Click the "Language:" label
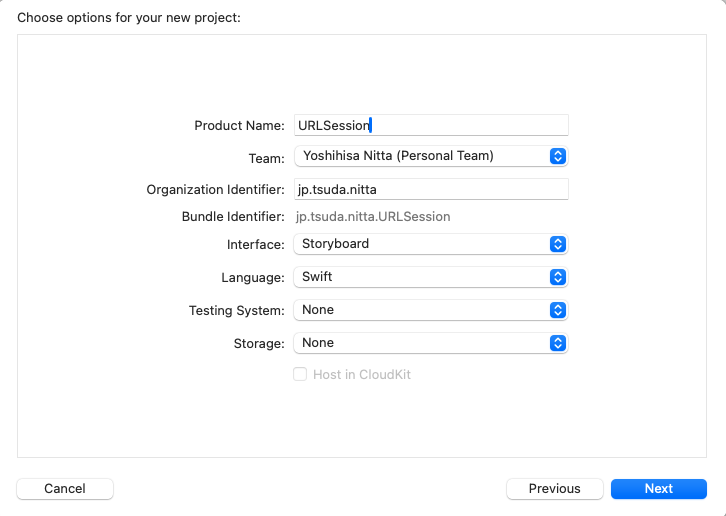The image size is (726, 516). tap(253, 278)
